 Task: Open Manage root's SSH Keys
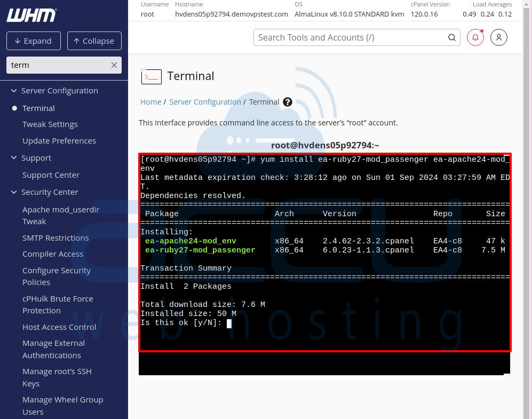click(57, 377)
